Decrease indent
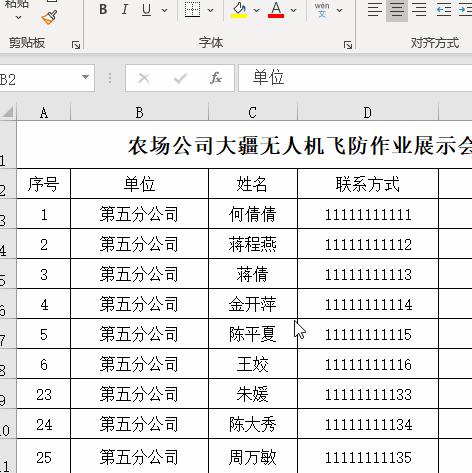 tap(444, 10)
